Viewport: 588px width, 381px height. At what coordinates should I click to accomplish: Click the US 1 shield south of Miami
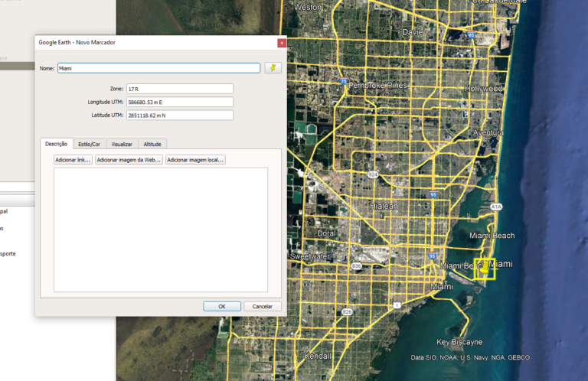click(397, 305)
